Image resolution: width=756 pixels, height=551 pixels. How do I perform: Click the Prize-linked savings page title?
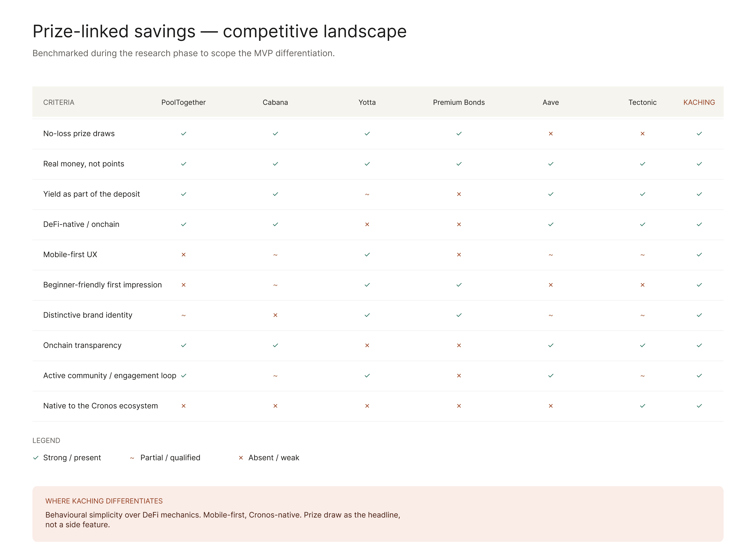[219, 31]
